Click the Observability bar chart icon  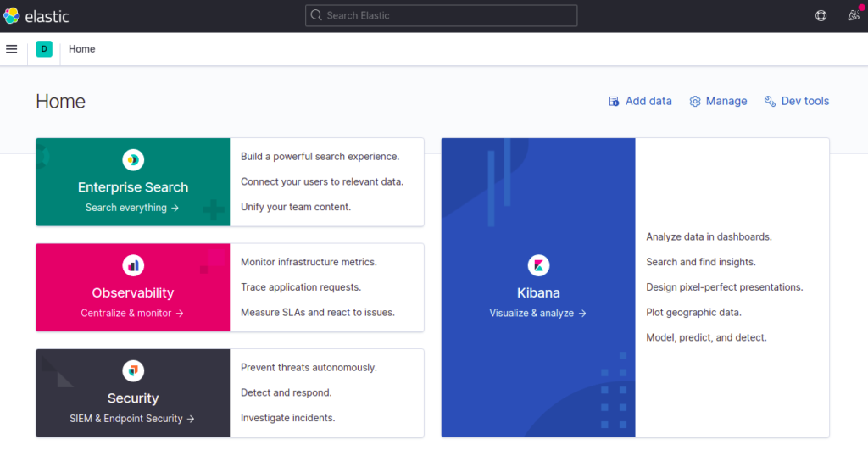tap(133, 265)
